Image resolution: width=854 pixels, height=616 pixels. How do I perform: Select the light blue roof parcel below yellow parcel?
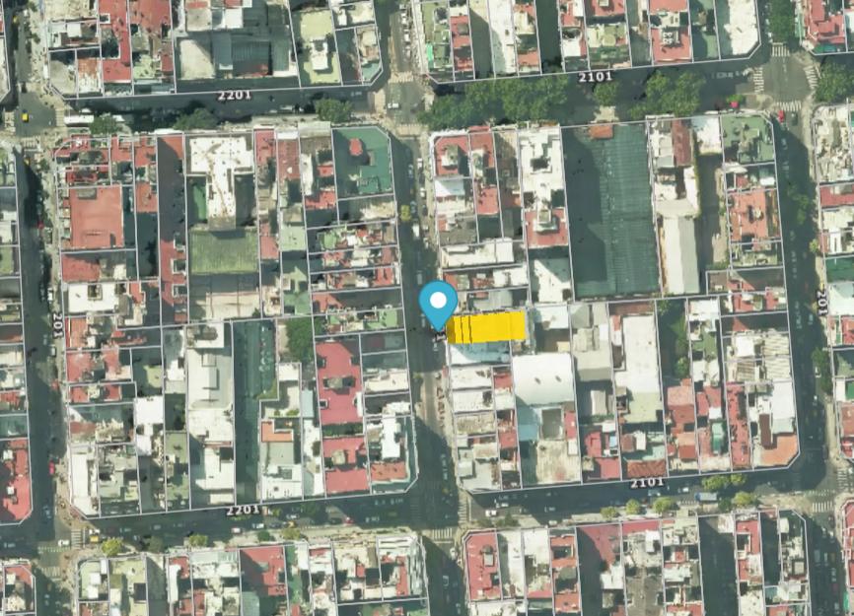tap(479, 354)
